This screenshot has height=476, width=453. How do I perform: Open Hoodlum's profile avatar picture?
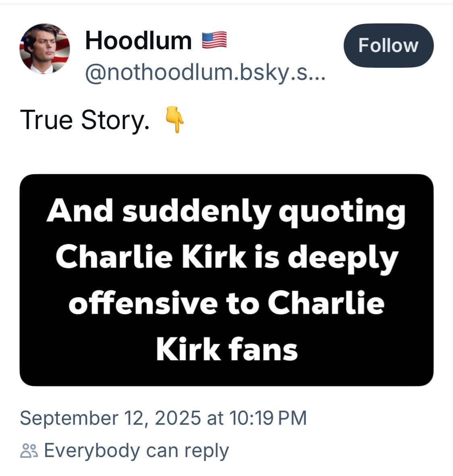45,48
